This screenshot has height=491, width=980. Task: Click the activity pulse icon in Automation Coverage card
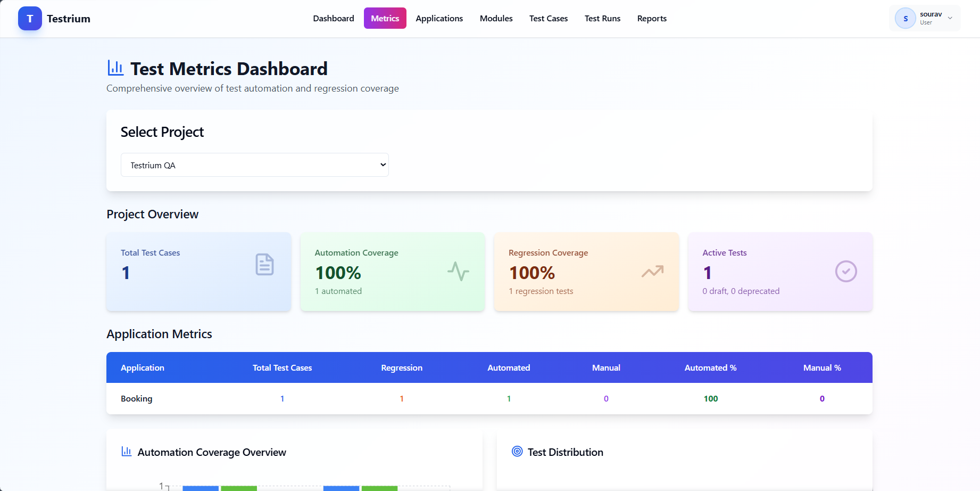point(458,271)
